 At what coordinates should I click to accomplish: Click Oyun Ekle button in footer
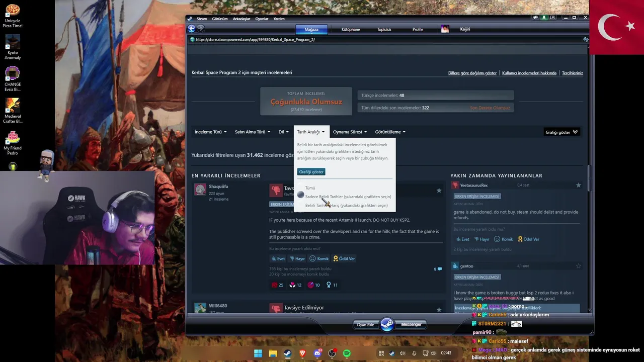[x=365, y=325]
